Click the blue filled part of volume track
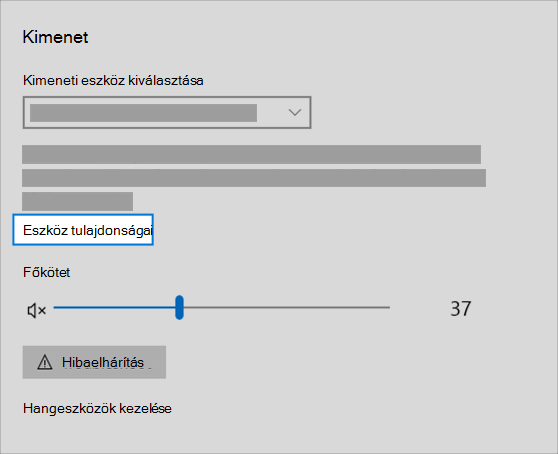558x454 pixels. click(114, 307)
